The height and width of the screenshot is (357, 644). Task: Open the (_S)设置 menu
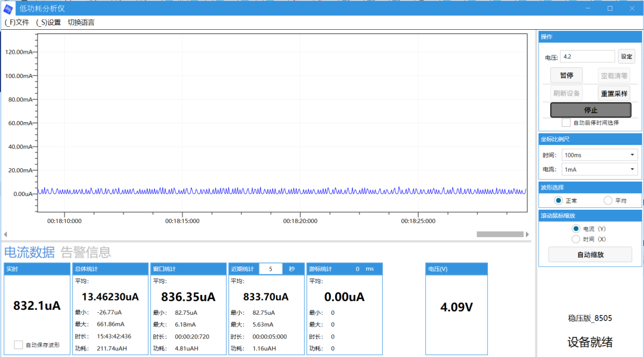point(48,23)
